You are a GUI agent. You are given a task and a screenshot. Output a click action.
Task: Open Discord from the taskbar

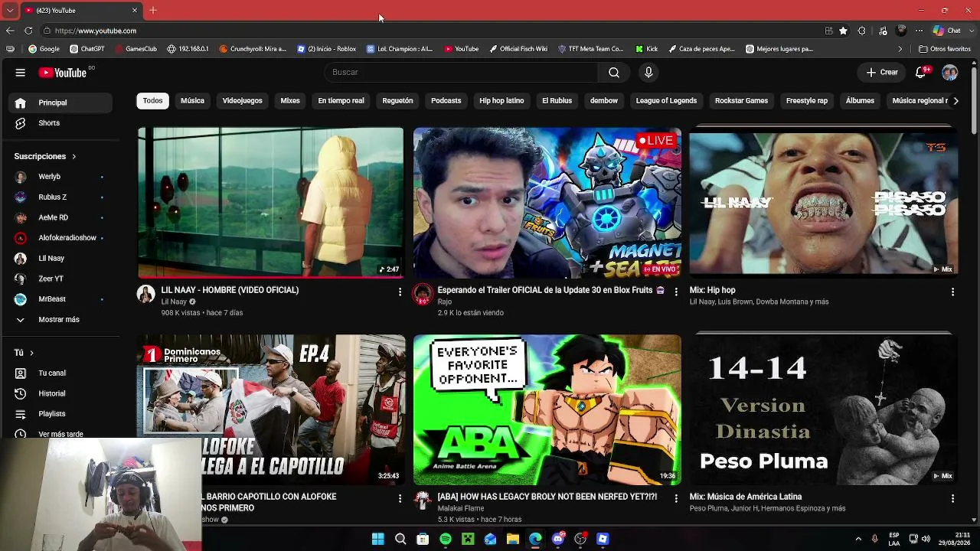[x=558, y=539]
